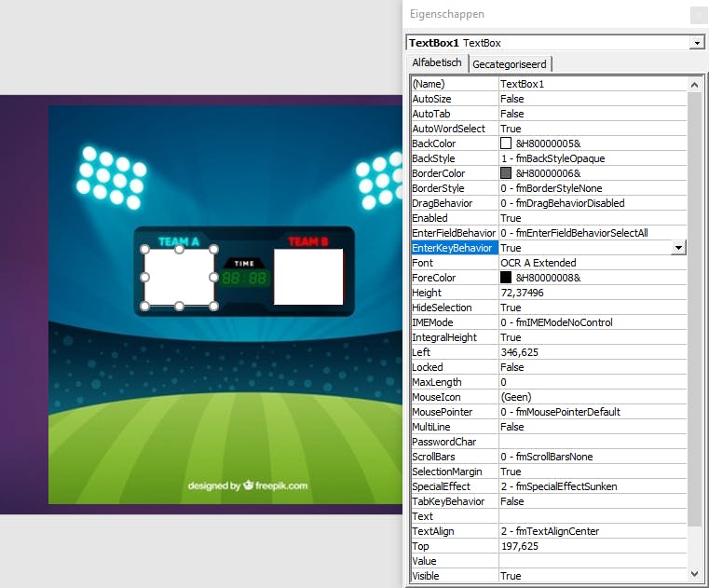709x588 pixels.
Task: Select the Left property
Action: 455,353
